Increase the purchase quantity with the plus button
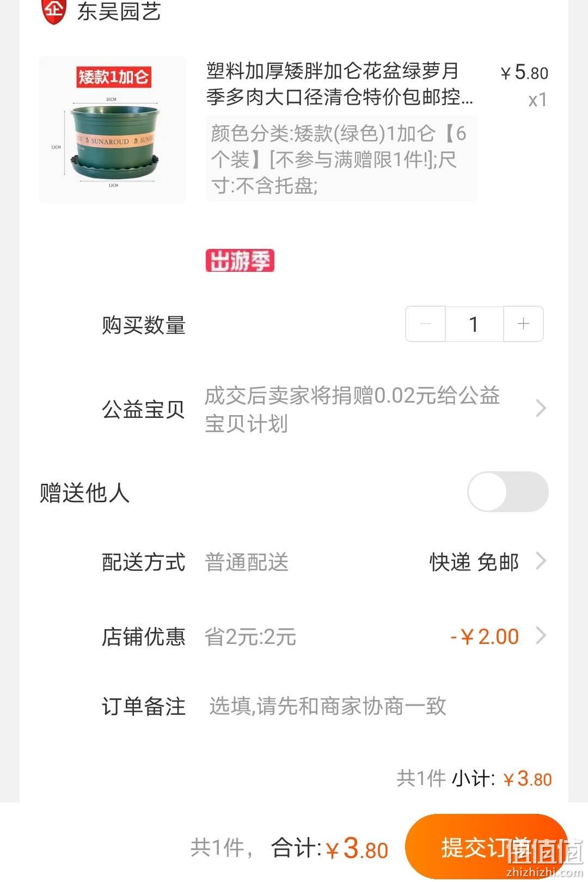This screenshot has height=882, width=588. coord(523,324)
